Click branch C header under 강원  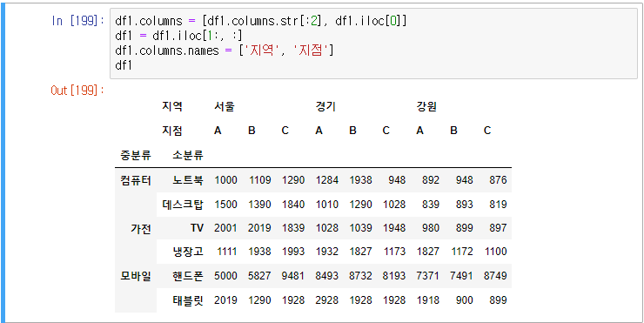click(487, 131)
